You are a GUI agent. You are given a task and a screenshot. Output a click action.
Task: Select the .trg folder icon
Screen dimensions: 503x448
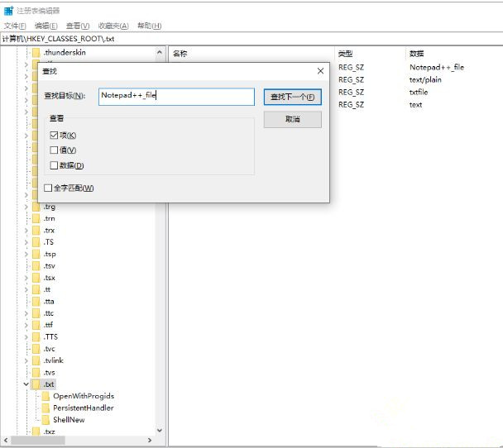pos(36,207)
